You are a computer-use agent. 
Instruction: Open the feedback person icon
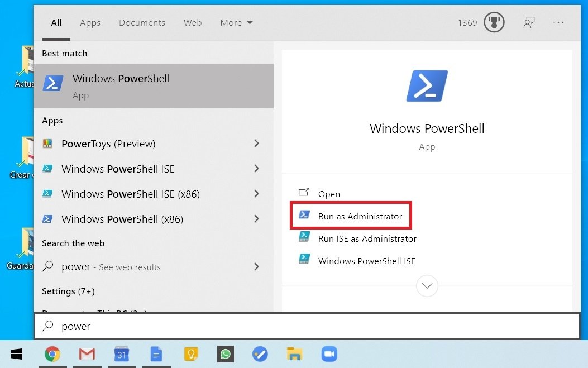[529, 22]
